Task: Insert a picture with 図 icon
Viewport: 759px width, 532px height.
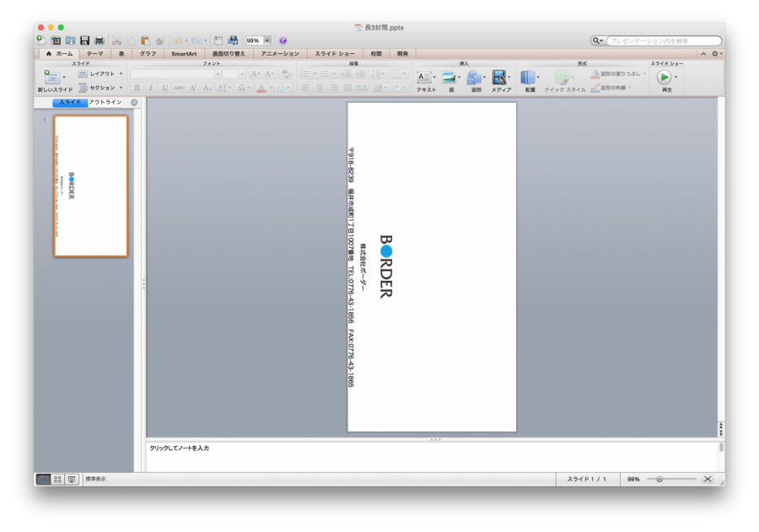Action: click(x=449, y=78)
